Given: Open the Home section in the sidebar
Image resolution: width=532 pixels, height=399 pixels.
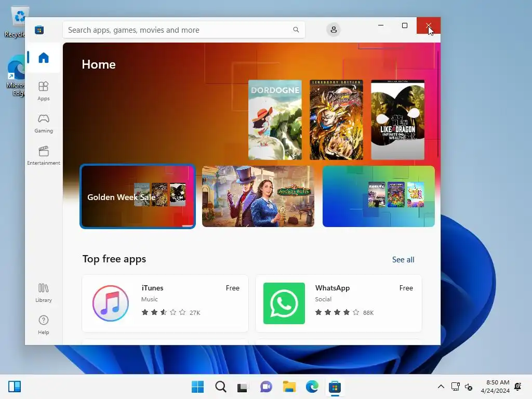Looking at the screenshot, I should [44, 58].
